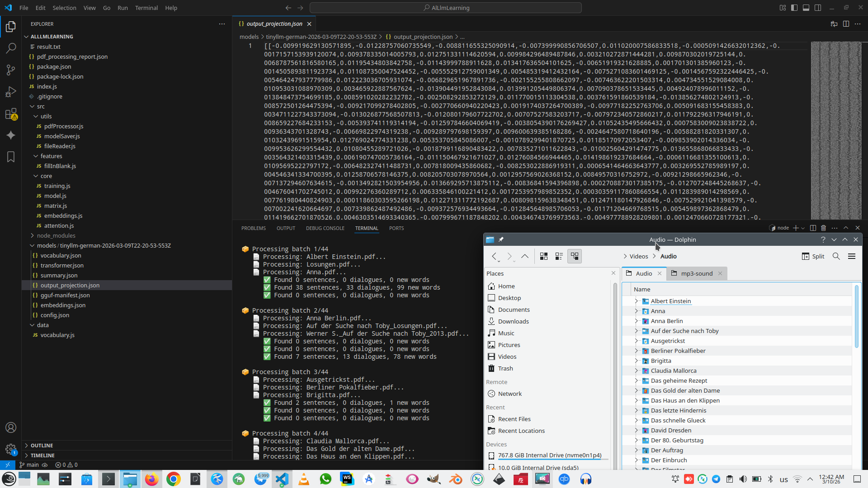The width and height of the screenshot is (868, 488).
Task: Open the Terminal menu
Action: click(146, 8)
